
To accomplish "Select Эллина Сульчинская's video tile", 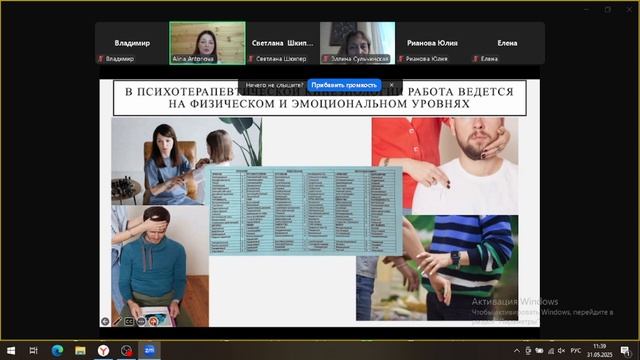I will click(358, 43).
